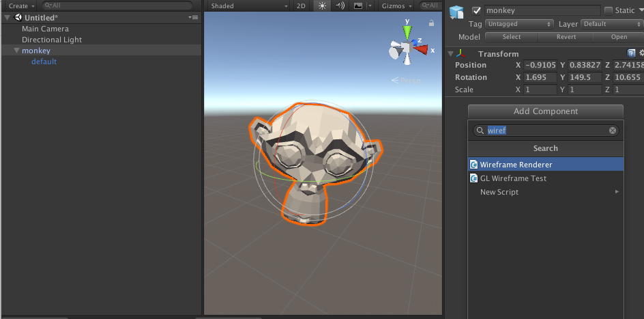
Task: Toggle the monkey active checkbox
Action: 476,10
